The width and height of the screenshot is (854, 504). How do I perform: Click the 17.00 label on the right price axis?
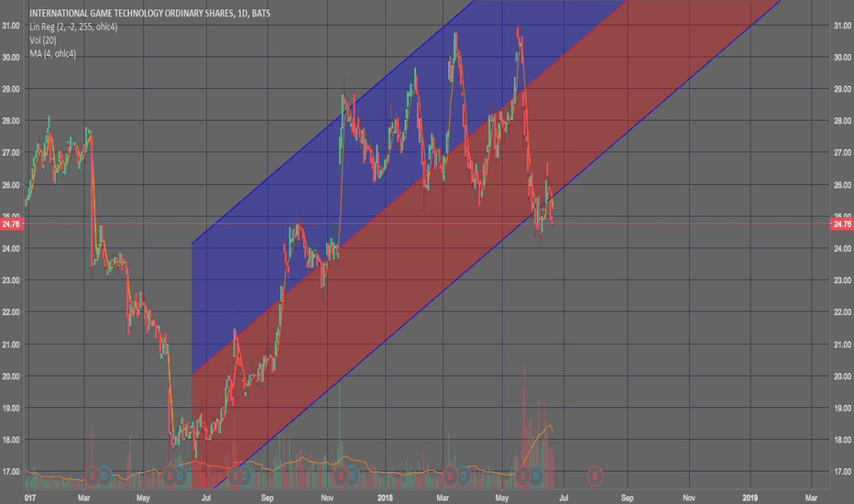842,472
